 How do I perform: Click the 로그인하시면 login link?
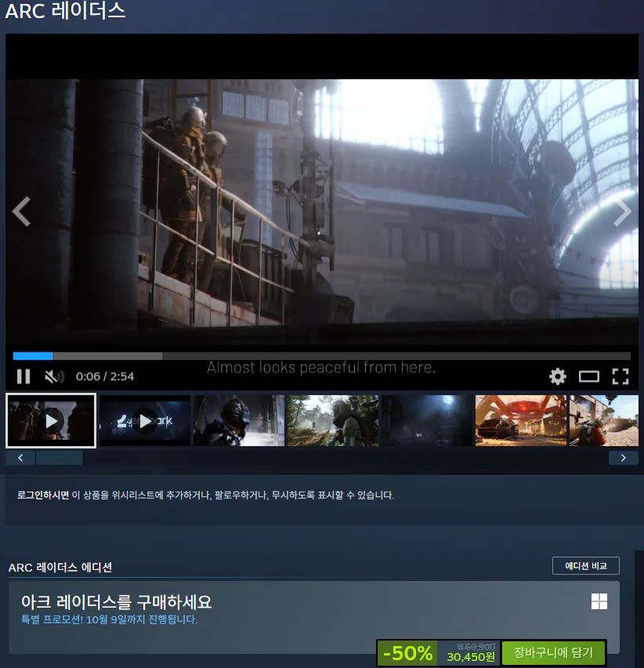click(43, 495)
